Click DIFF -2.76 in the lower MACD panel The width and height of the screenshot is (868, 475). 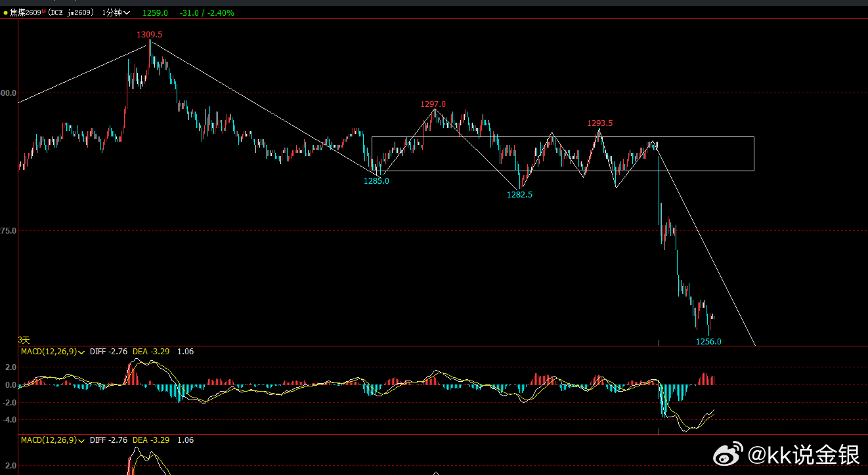point(108,440)
